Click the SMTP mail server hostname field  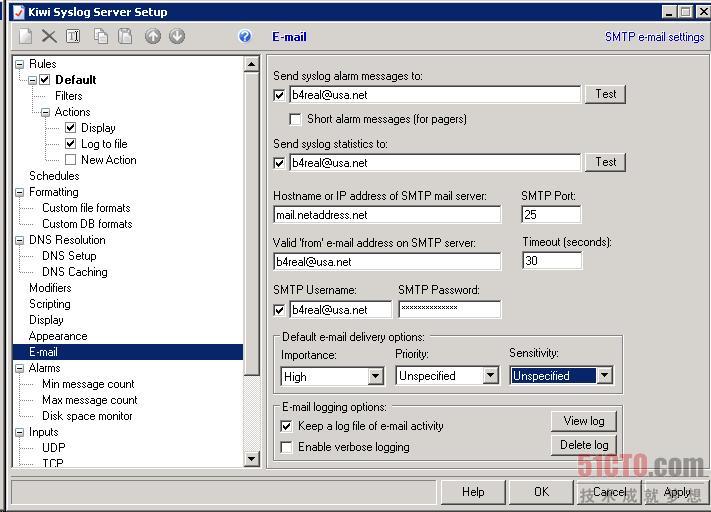click(387, 215)
